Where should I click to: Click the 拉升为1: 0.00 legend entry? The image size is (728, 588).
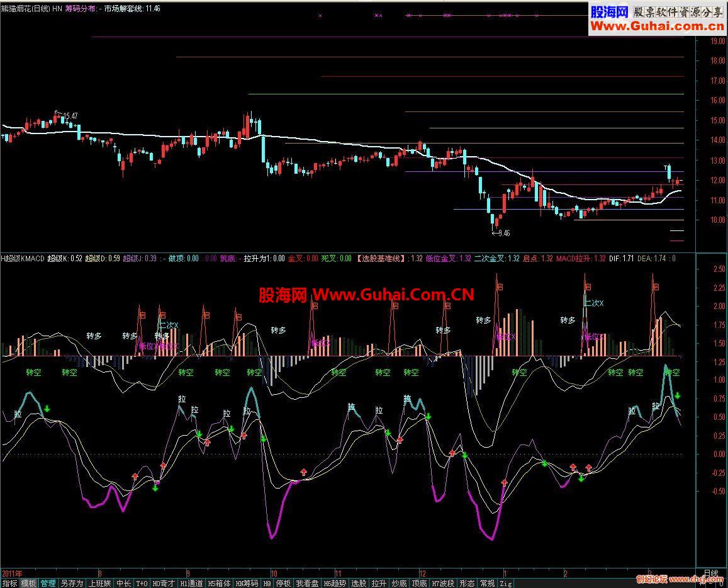pyautogui.click(x=264, y=258)
